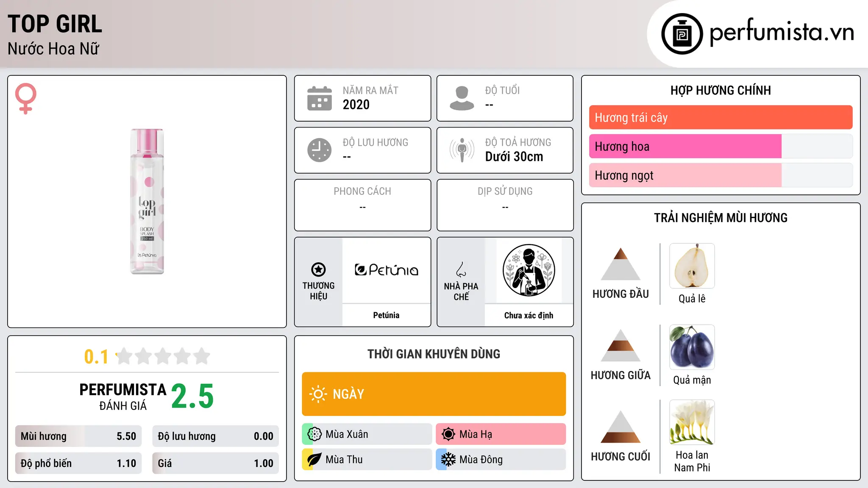The image size is (868, 488).
Task: Click the clock icon beside Độ lưu hương
Action: 320,150
